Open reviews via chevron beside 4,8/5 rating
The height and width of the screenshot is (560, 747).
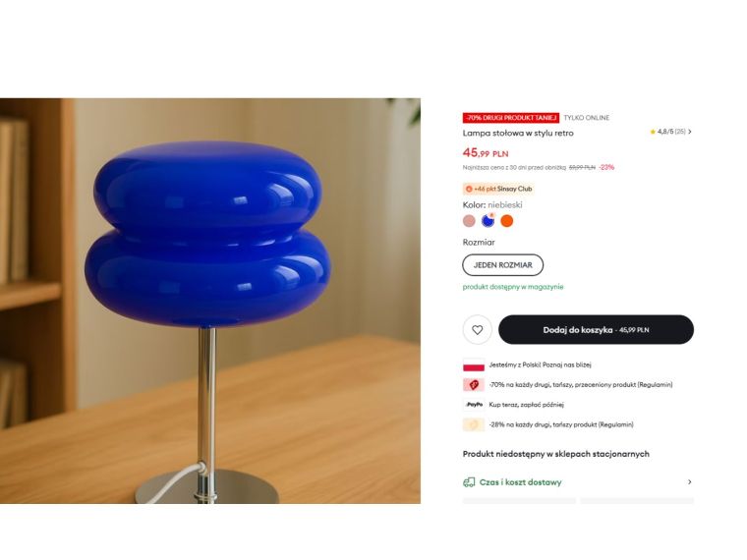(x=690, y=132)
